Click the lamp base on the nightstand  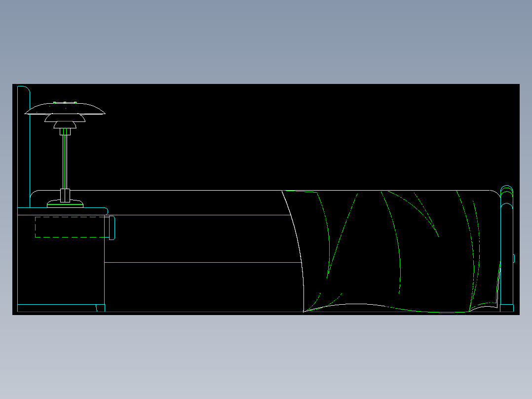pyautogui.click(x=65, y=203)
